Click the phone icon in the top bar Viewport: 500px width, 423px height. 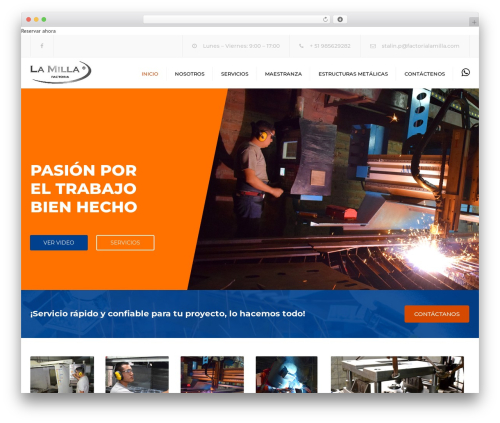[301, 46]
